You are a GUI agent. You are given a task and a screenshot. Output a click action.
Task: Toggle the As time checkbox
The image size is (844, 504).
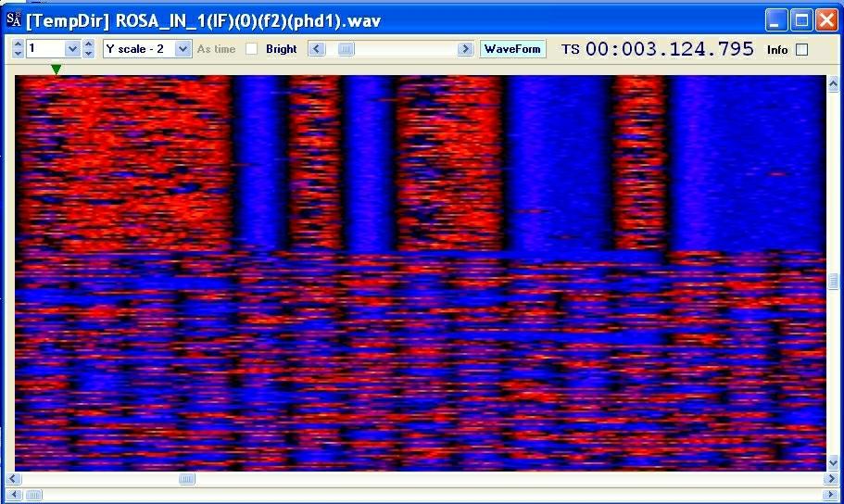pos(251,49)
